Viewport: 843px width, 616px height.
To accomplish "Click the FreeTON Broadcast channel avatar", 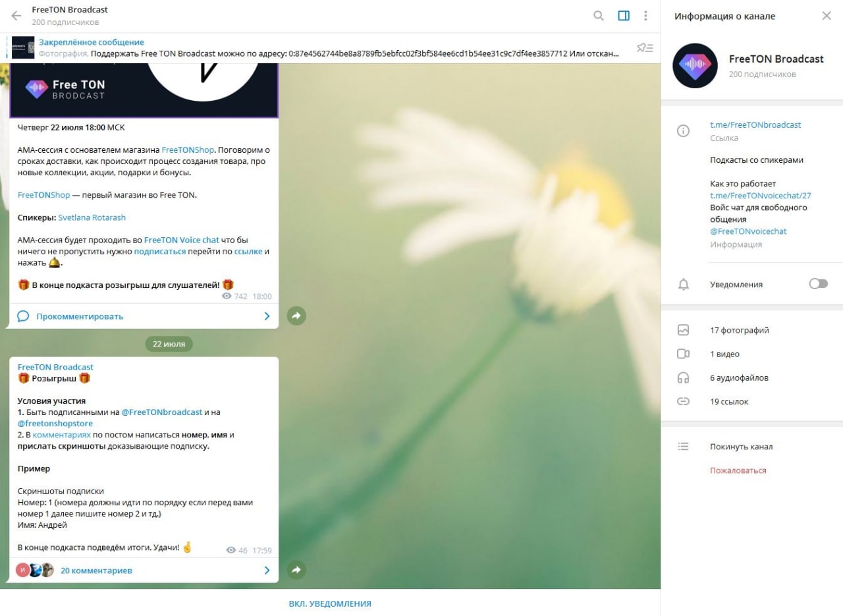I will tap(695, 66).
